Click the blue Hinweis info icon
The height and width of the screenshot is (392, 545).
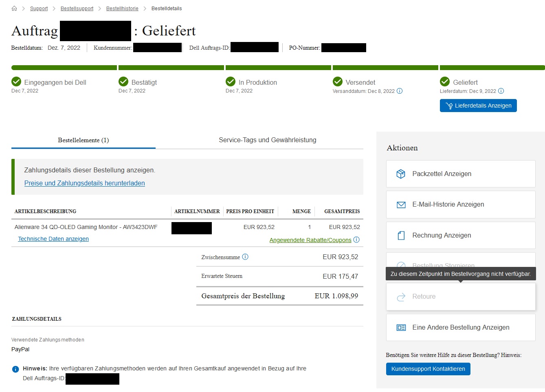pyautogui.click(x=15, y=369)
